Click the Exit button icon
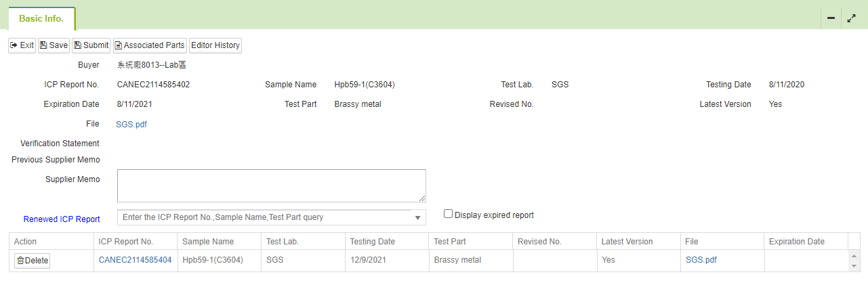The height and width of the screenshot is (283, 868). point(14,45)
